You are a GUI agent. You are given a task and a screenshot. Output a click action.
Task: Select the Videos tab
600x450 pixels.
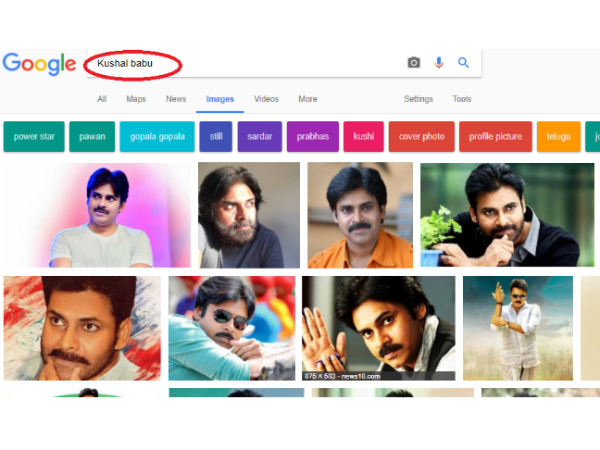(x=266, y=99)
